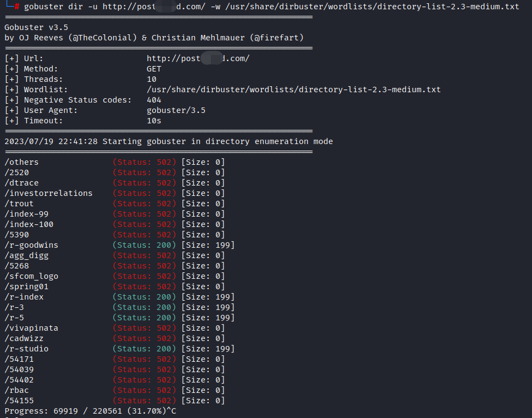Click the @TheColonial author handle
This screenshot has width=532, height=418.
pyautogui.click(x=100, y=38)
